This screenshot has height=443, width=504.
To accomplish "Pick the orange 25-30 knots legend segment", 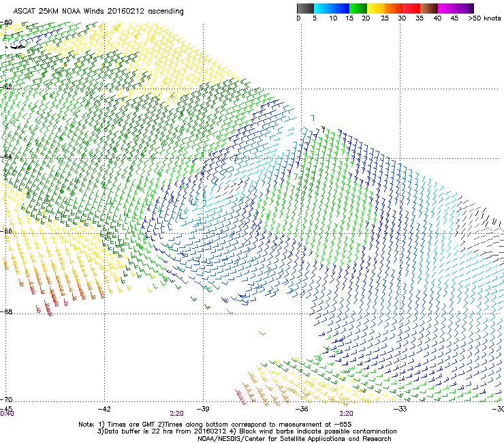I will [x=394, y=8].
